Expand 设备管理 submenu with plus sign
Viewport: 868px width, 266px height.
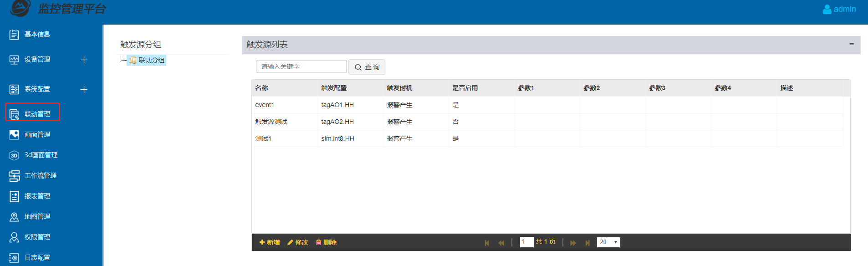click(x=84, y=60)
